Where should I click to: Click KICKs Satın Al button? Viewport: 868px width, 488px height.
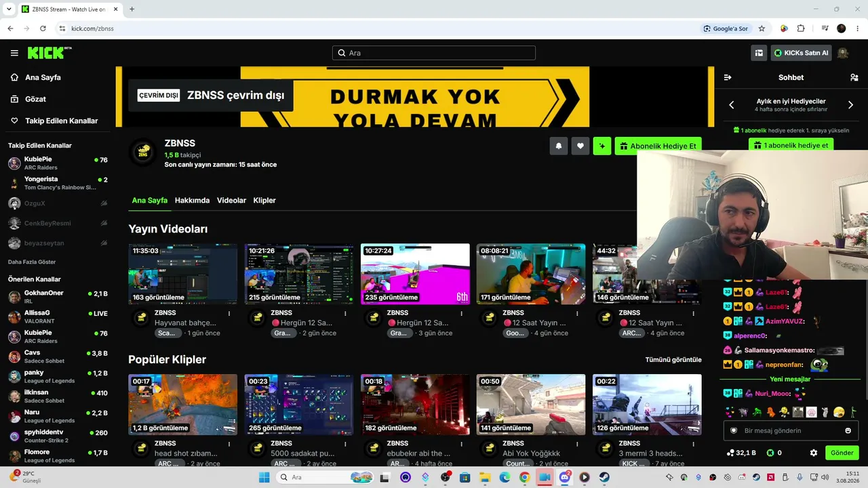(802, 53)
